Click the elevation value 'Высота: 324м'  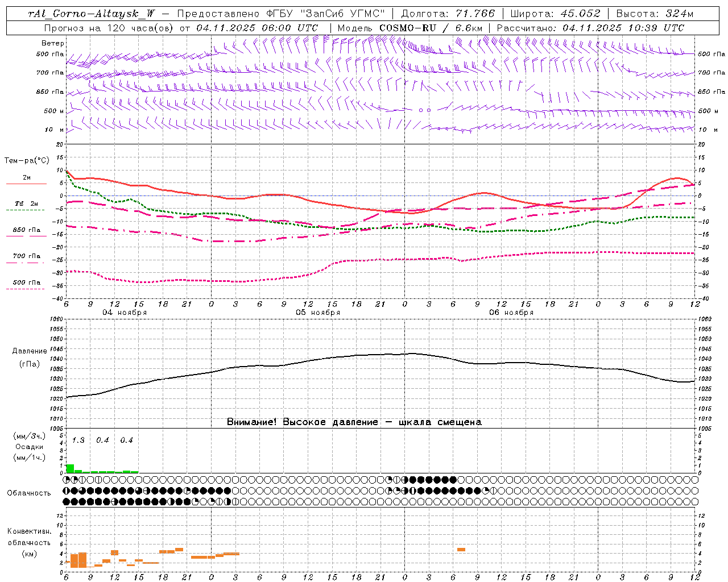(x=655, y=14)
